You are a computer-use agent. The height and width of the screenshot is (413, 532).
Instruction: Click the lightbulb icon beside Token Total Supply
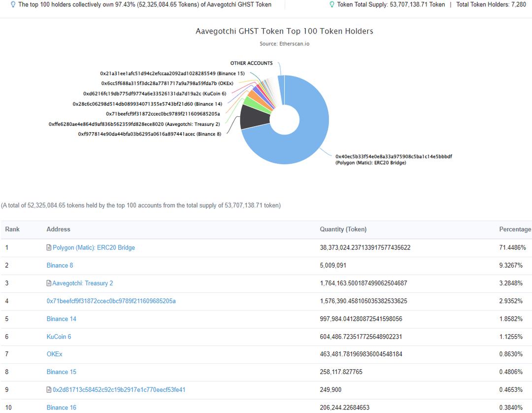click(332, 4)
